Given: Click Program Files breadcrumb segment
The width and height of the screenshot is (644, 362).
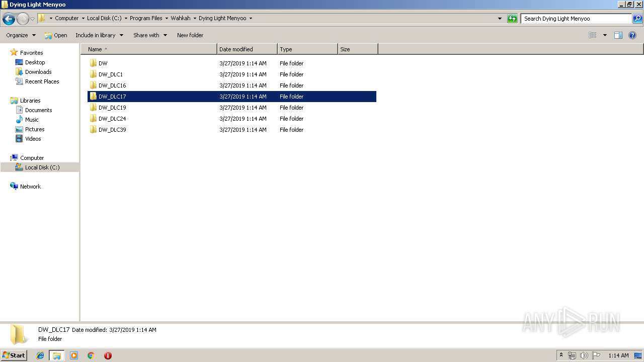Looking at the screenshot, I should tap(146, 18).
